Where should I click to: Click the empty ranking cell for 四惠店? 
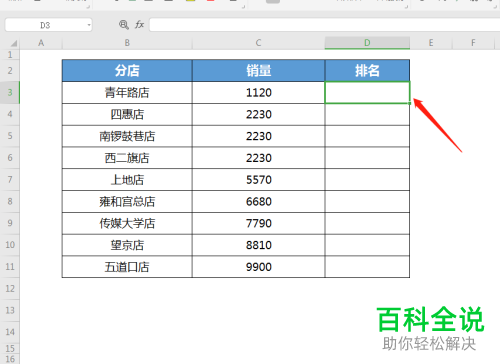pos(367,114)
